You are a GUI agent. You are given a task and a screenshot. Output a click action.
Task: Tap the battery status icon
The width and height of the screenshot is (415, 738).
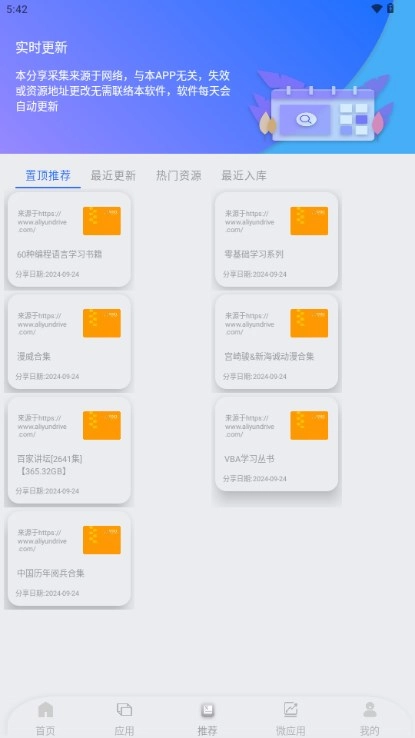pos(390,8)
